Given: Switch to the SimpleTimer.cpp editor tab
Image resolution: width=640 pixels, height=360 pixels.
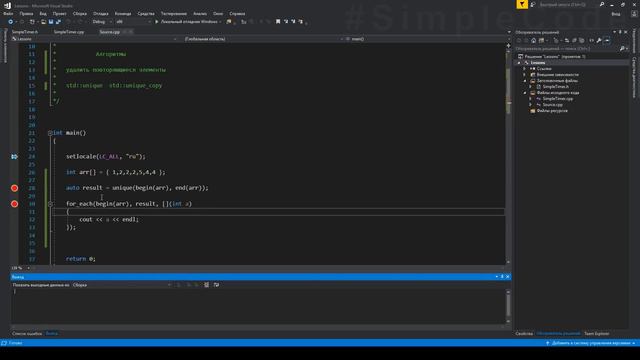Looking at the screenshot, I should tap(69, 32).
